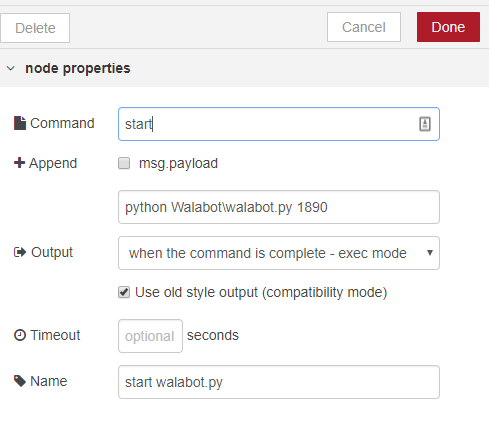Viewport: 489px width, 427px height.
Task: Click the Timeout clock icon
Action: point(20,335)
